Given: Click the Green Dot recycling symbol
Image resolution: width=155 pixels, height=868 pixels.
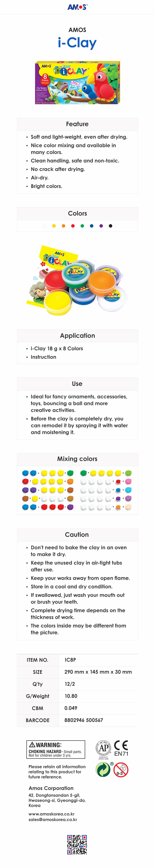Looking at the screenshot, I should [103, 769].
